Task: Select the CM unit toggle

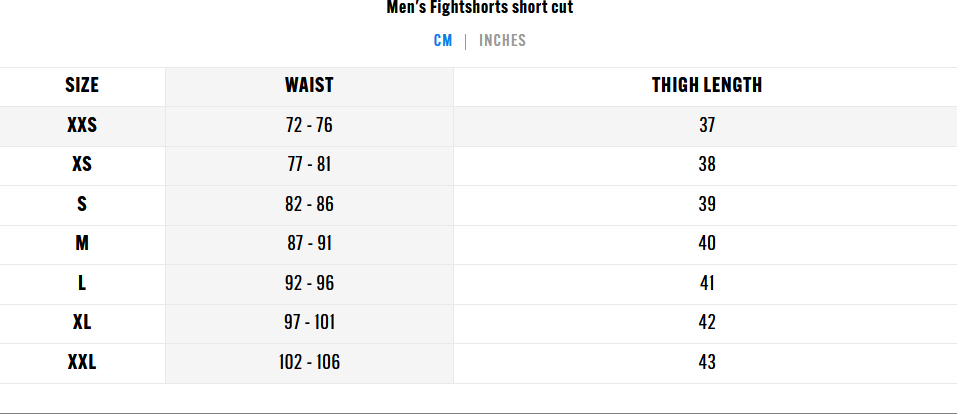Action: (443, 41)
